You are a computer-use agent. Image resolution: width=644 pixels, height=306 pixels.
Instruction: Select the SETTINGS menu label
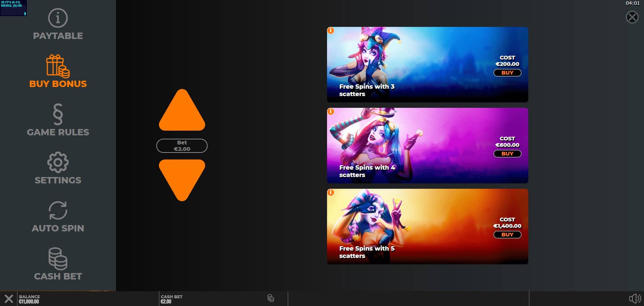[58, 180]
